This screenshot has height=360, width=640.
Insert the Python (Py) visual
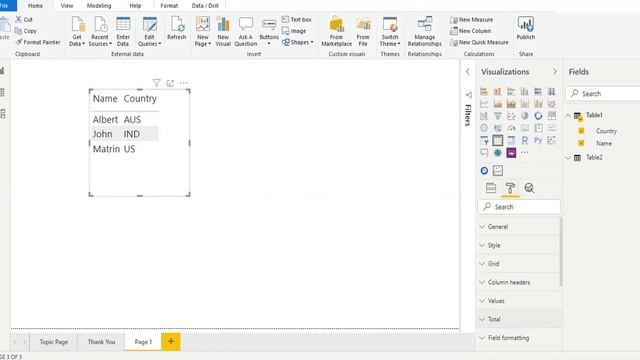[x=538, y=140]
